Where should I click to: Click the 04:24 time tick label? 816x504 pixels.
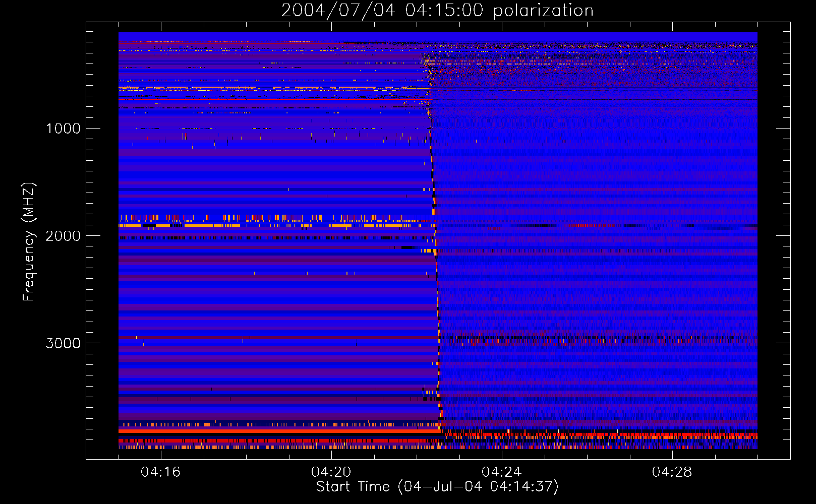tap(502, 472)
